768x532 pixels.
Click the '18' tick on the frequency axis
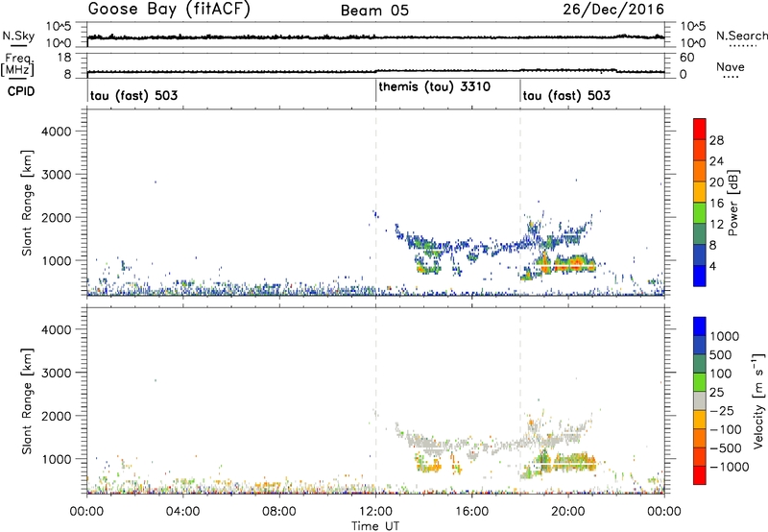pyautogui.click(x=63, y=58)
